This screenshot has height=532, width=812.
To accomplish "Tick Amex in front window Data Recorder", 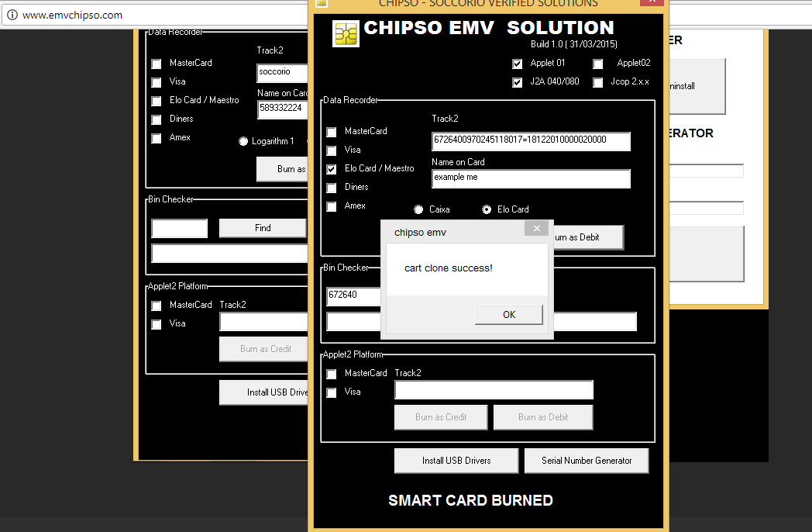I will point(332,207).
